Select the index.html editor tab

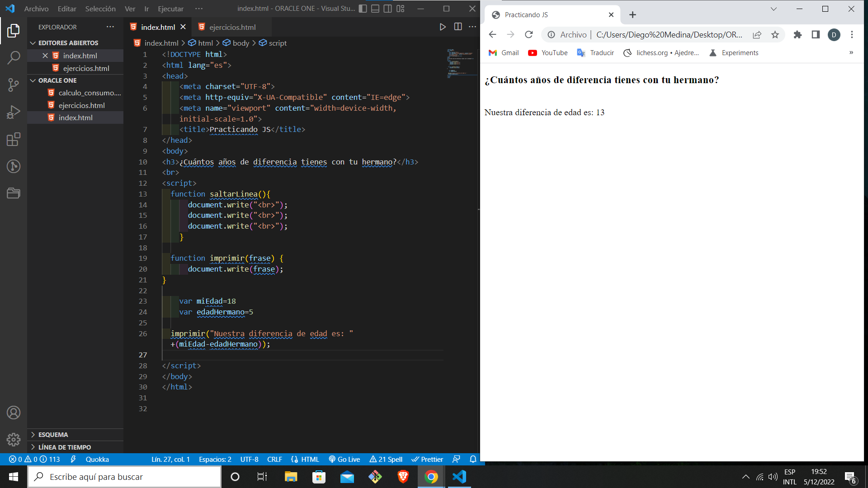click(157, 27)
